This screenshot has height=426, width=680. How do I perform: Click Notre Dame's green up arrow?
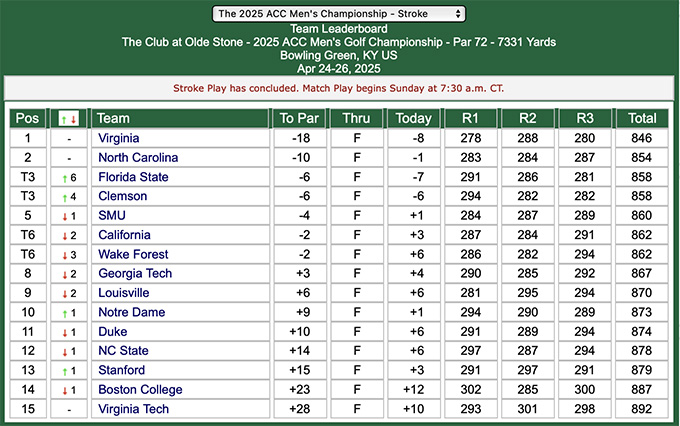pos(65,313)
